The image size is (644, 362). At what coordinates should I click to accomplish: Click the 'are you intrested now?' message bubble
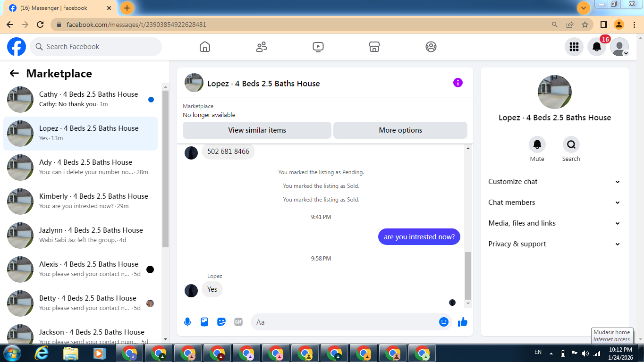pyautogui.click(x=419, y=237)
